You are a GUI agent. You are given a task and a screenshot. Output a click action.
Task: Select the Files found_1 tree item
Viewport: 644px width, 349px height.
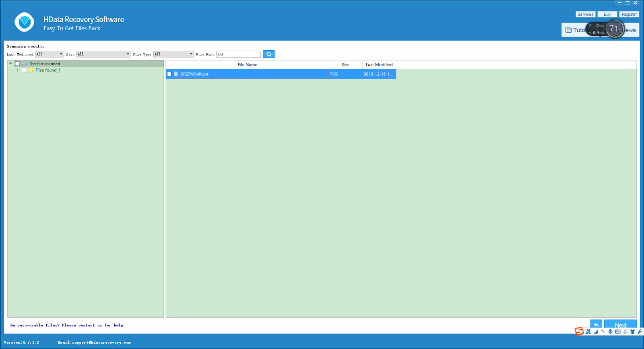click(48, 70)
